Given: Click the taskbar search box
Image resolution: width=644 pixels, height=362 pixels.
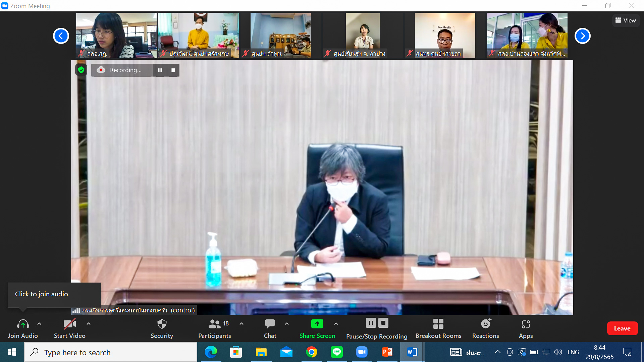Looking at the screenshot, I should pyautogui.click(x=111, y=352).
